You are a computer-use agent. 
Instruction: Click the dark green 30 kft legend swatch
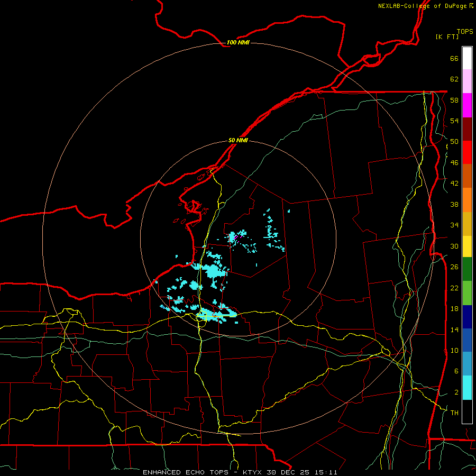coord(467,269)
